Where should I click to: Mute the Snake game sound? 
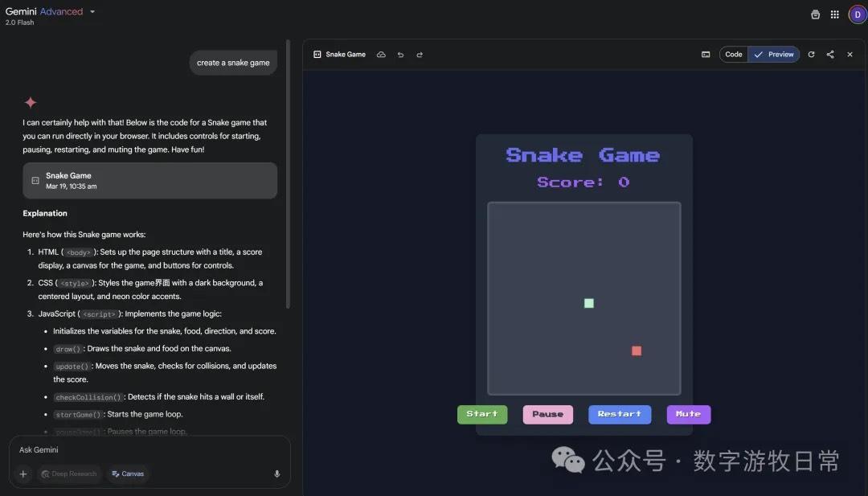coord(688,414)
